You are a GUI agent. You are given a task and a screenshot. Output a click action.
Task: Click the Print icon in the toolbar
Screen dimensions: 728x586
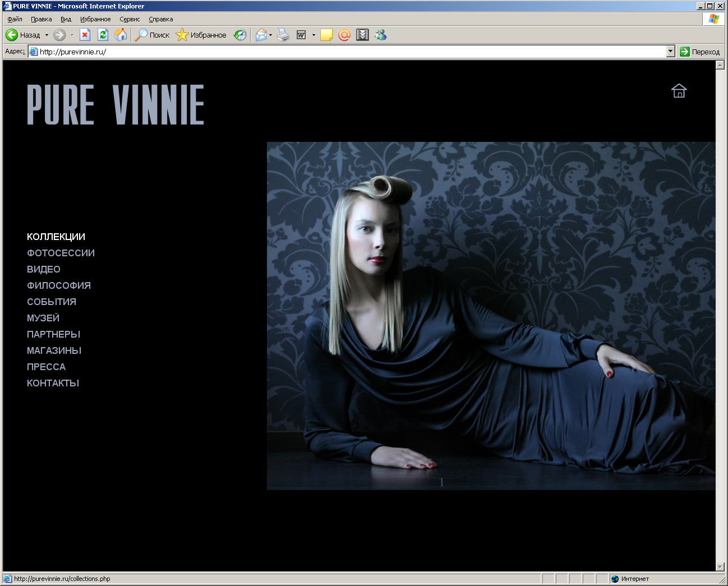click(x=283, y=35)
